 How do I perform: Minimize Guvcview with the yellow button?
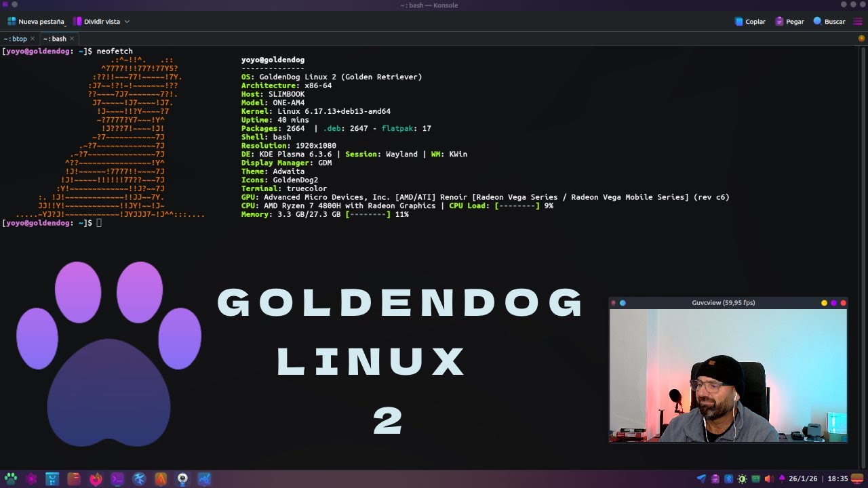824,303
